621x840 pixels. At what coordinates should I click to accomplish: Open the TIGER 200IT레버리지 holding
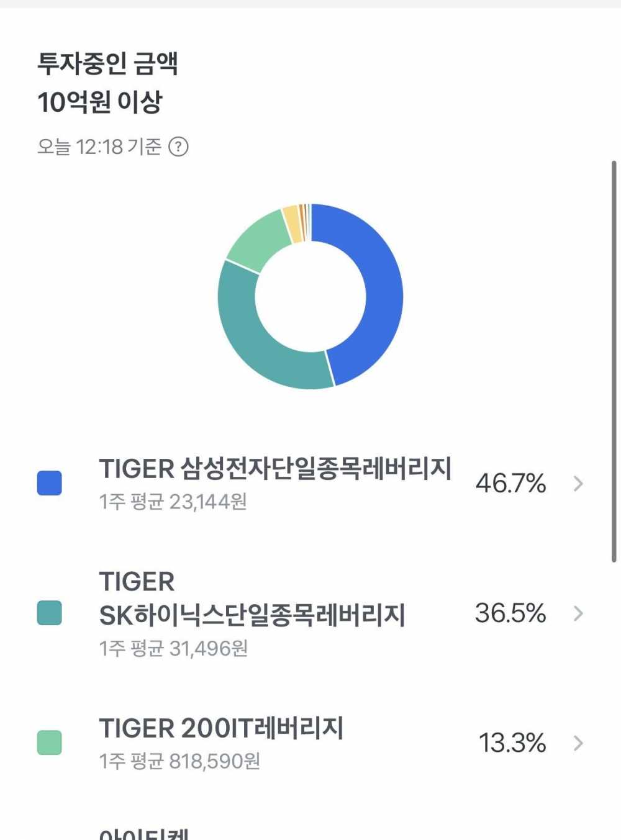[310, 743]
